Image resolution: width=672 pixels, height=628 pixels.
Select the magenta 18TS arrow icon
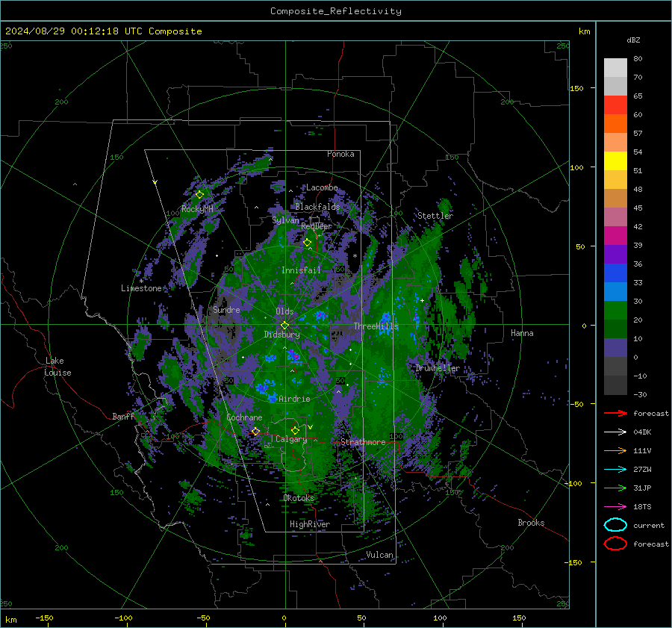[x=615, y=507]
